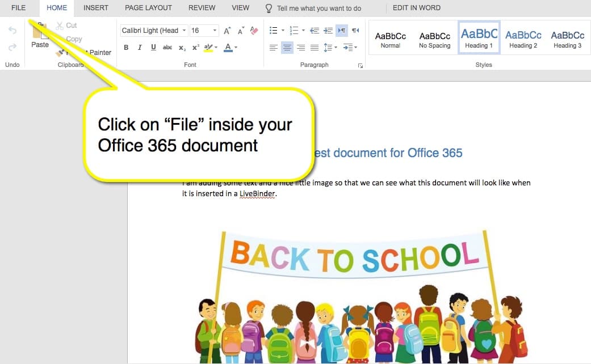Toggle bold formatting
Viewport: 591px width, 364px height.
point(126,48)
